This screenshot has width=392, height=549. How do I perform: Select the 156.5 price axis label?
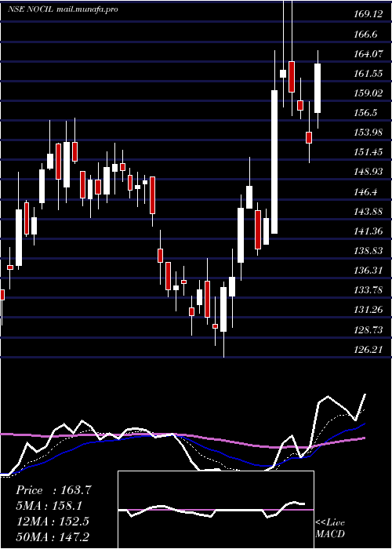366,113
